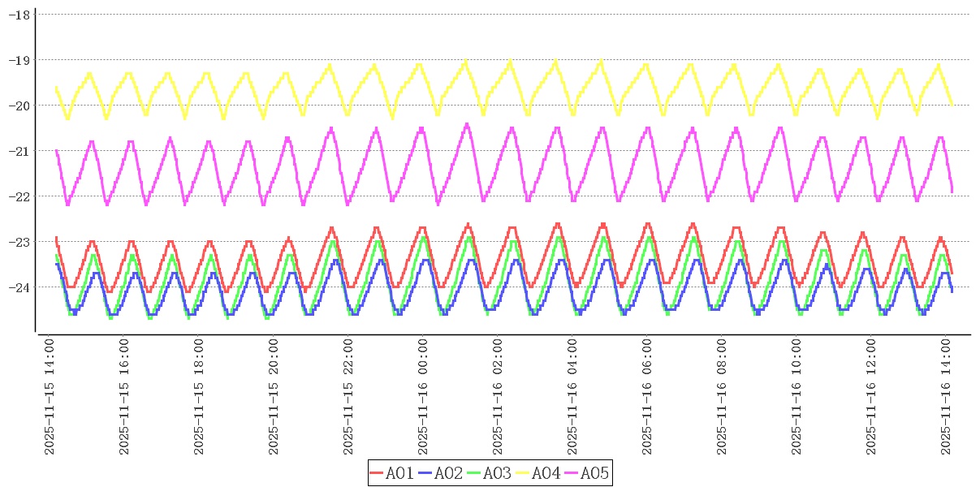Click the A01 legend label
Viewport: 980px width, 487px height.
pos(400,473)
